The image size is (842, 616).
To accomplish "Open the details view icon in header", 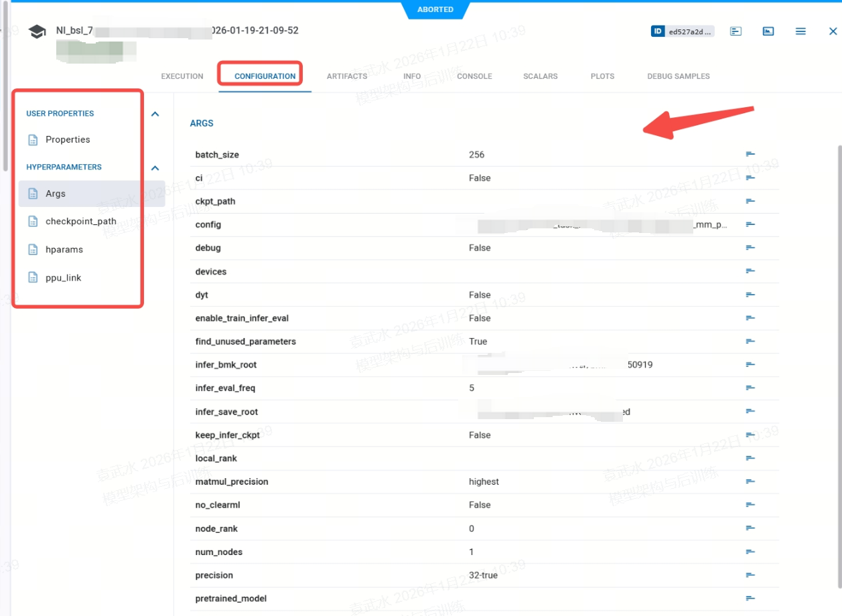I will pyautogui.click(x=735, y=31).
